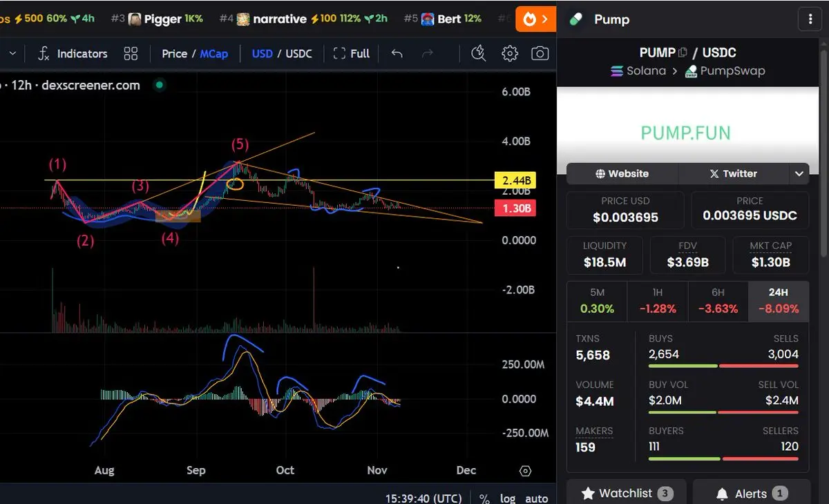The height and width of the screenshot is (504, 829).
Task: Click the buyers versus sellers bar
Action: (x=723, y=458)
